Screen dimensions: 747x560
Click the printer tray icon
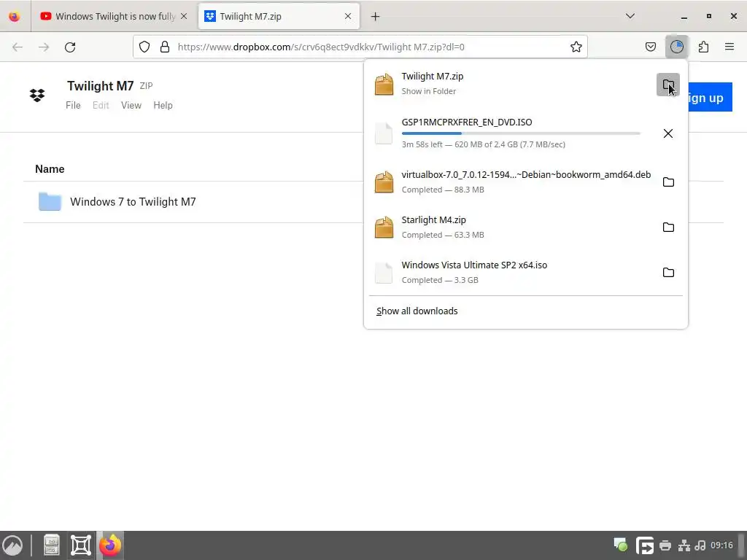(665, 545)
